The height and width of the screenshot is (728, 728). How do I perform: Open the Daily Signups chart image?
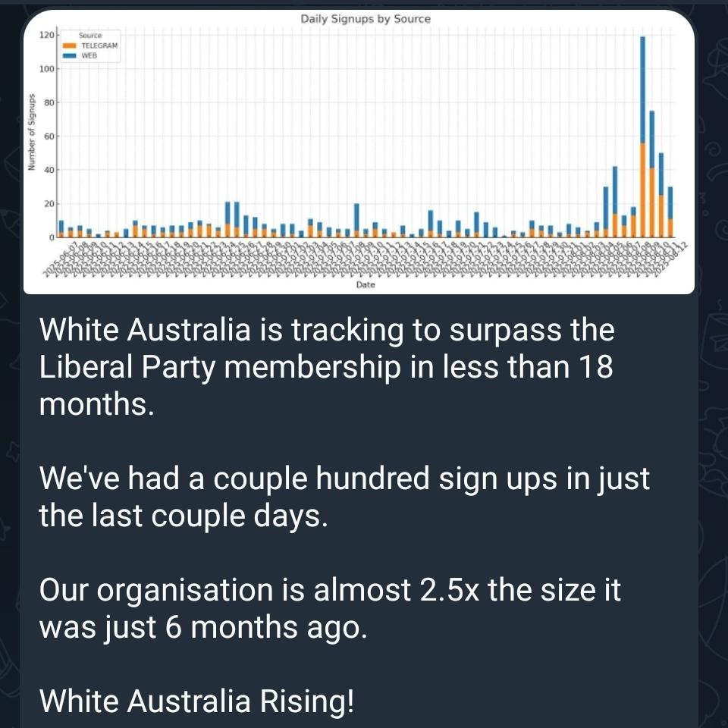359,152
